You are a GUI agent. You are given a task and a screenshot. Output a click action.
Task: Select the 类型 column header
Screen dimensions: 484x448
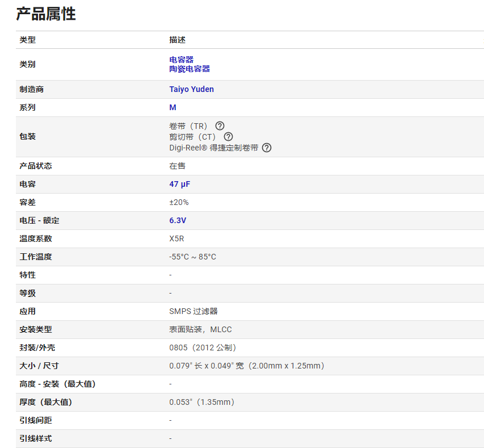tap(27, 40)
